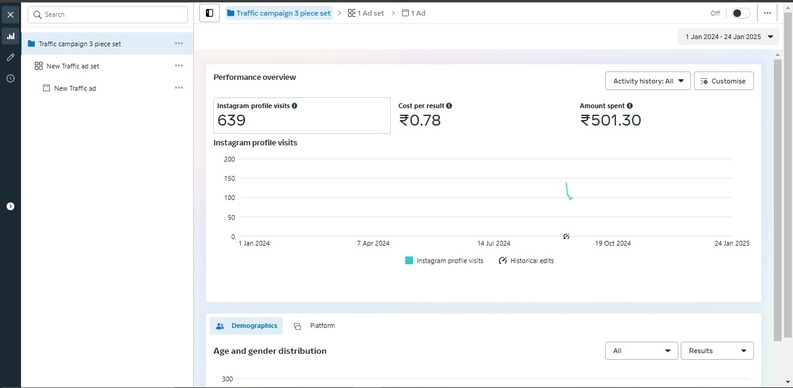Screen dimensions: 793x388
Task: Click info icon beside Cost per result
Action: click(x=449, y=106)
